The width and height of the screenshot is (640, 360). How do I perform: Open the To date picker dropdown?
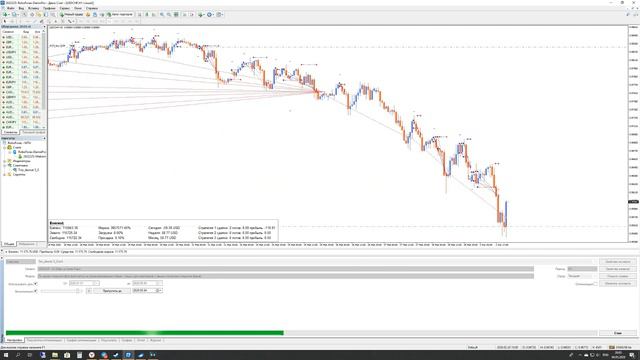[x=160, y=283]
